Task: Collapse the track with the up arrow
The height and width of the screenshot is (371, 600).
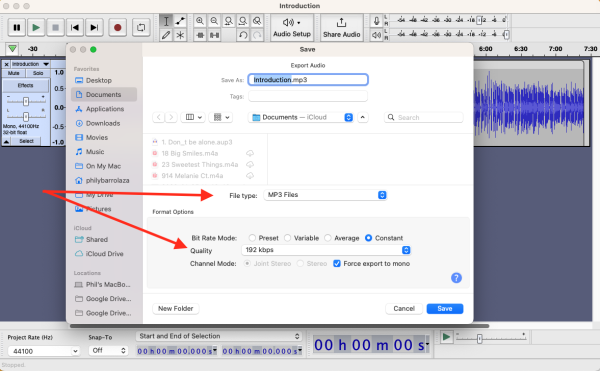Action: (x=7, y=142)
